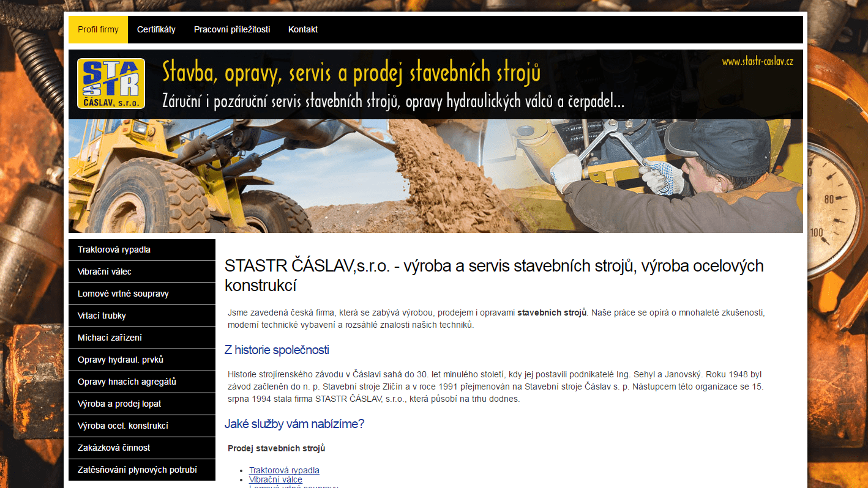Click the www.stastr-caslav.cz banner address

pos(757,61)
